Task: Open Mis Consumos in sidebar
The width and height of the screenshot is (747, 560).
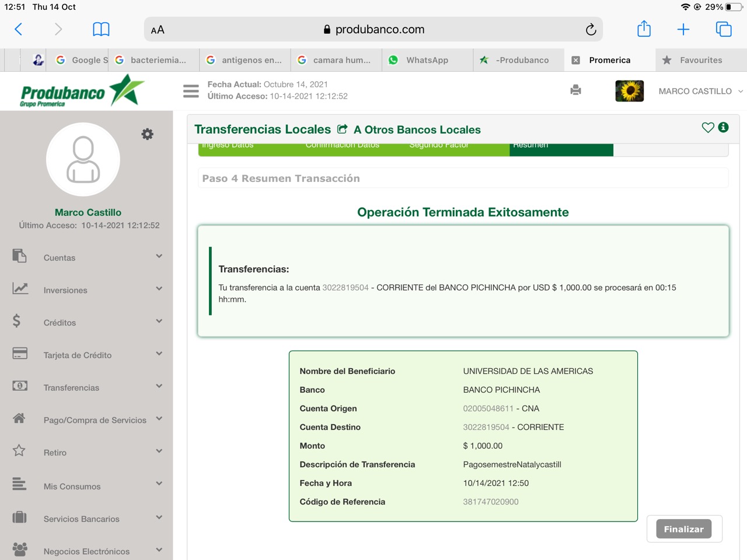Action: click(86, 486)
